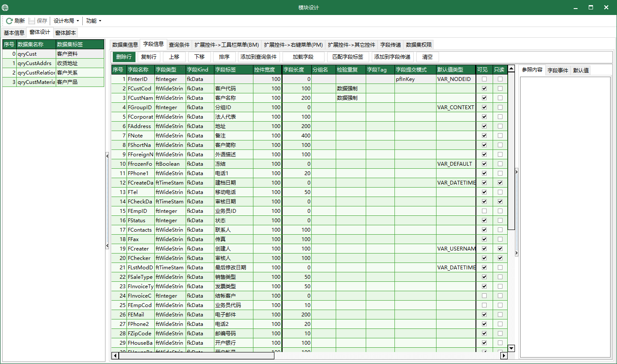Toggle 可见 checkbox for FInvoiceC row 24

tap(484, 295)
